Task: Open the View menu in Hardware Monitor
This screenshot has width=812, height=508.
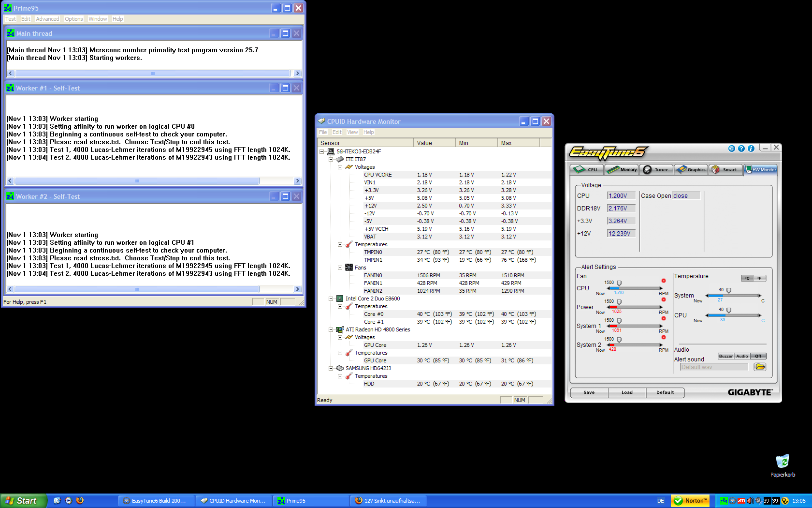Action: tap(352, 132)
